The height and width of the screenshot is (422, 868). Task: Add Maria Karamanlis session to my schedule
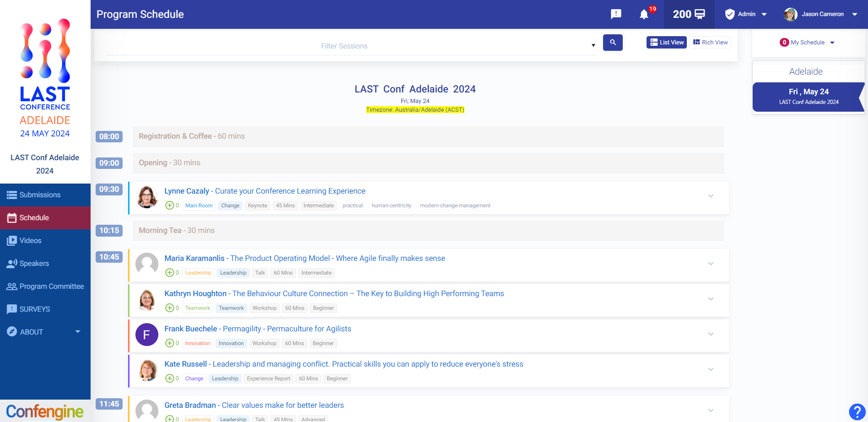click(x=170, y=273)
